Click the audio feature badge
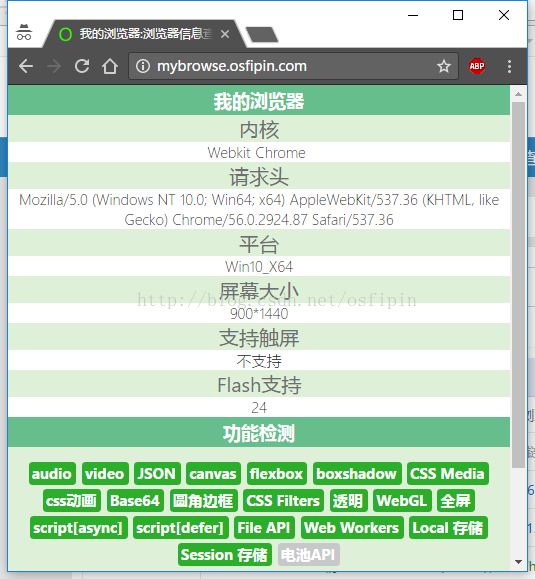 point(52,474)
